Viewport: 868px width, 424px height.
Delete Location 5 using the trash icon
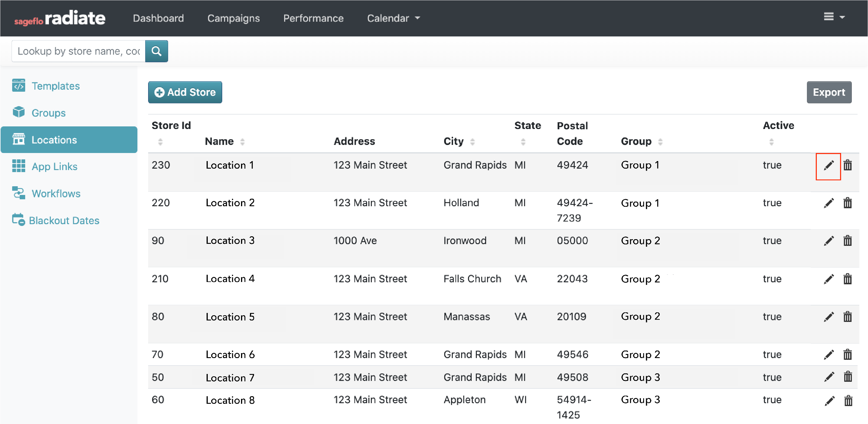848,316
